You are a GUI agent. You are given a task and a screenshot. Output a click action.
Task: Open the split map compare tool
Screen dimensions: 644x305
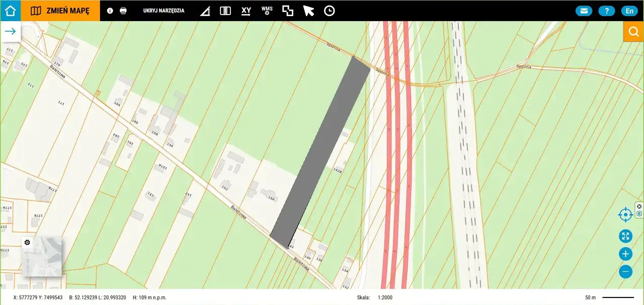(x=225, y=11)
